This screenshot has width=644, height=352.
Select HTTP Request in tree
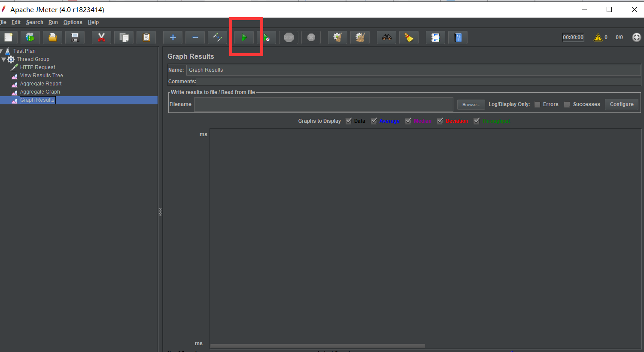37,67
